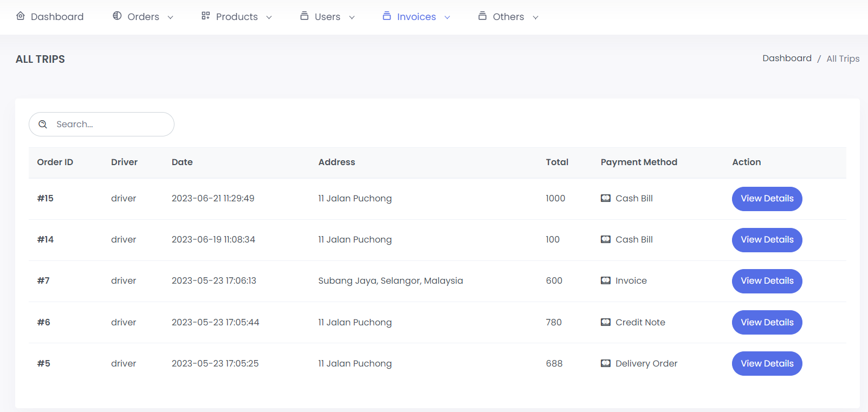
Task: Click the Others icon in navbar
Action: (x=482, y=16)
